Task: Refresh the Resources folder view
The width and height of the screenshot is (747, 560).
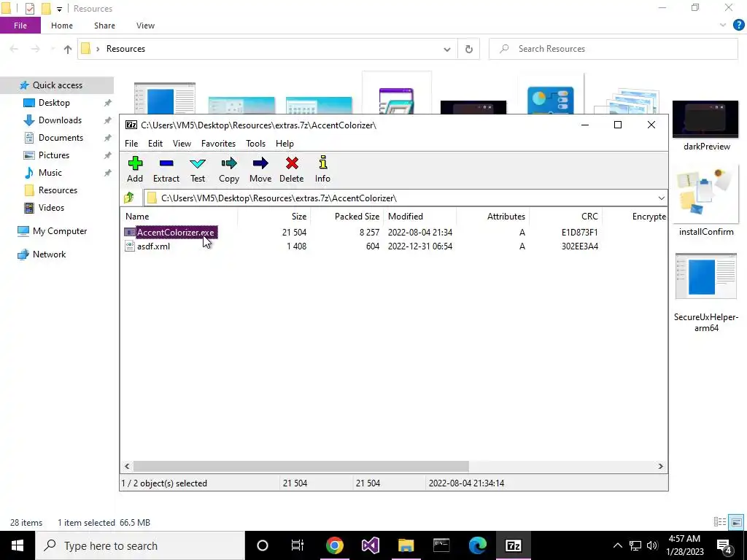Action: pos(469,49)
